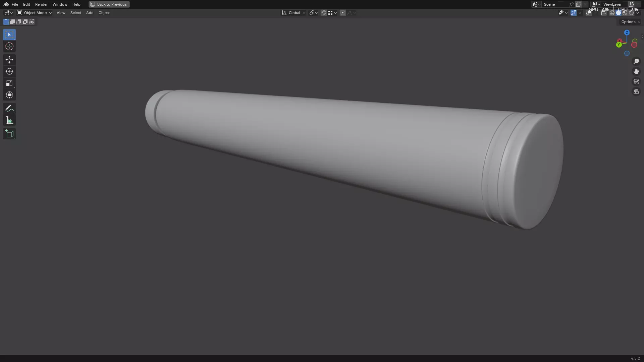Select the Cursor tool

[9, 46]
